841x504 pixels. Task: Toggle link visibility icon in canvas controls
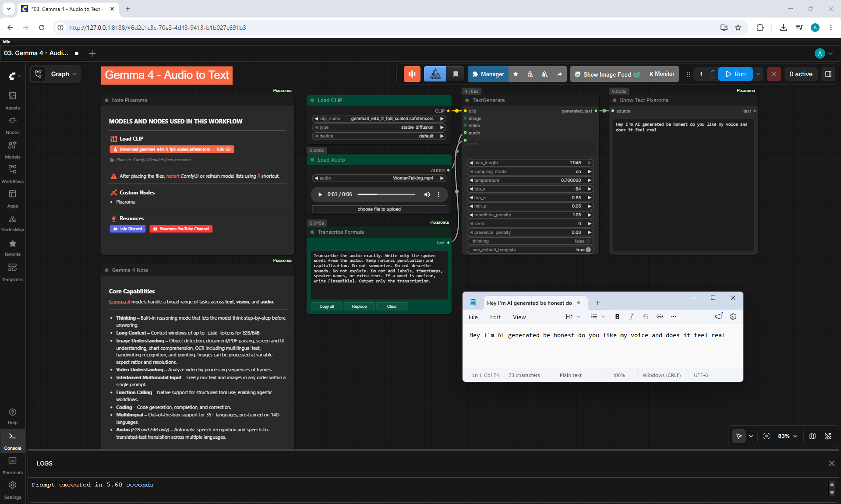click(x=828, y=436)
